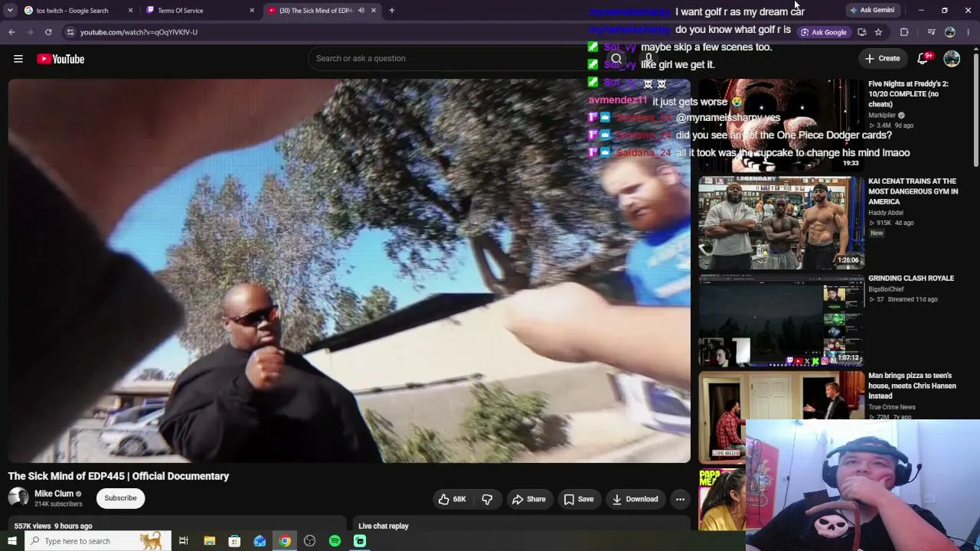Open YouTube notifications bell
980x551 pixels.
tap(923, 58)
